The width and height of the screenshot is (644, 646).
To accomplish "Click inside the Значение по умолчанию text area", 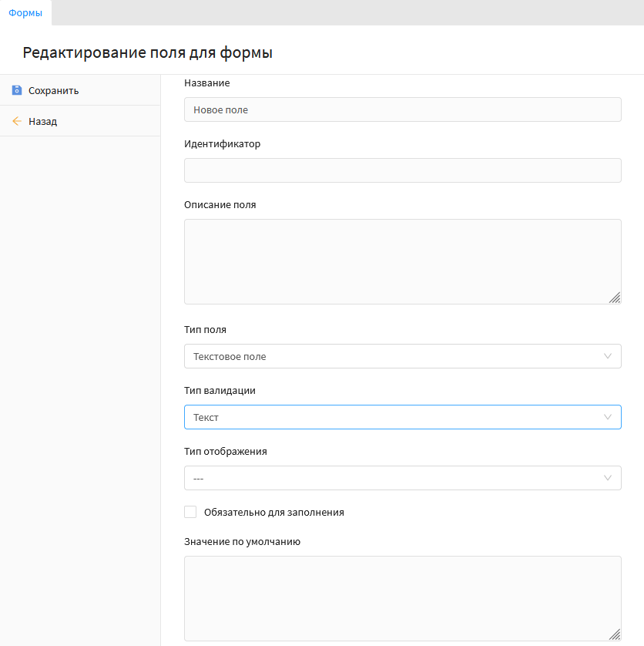I will click(x=401, y=597).
